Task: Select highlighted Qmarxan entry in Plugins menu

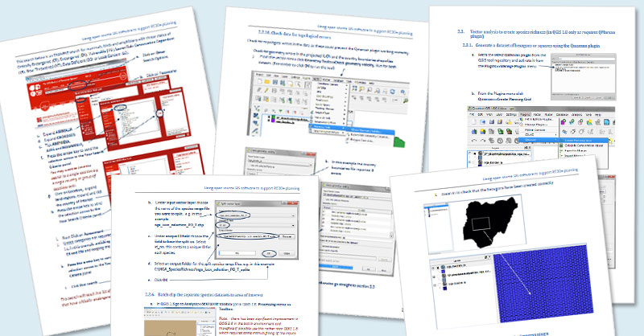Action: coord(539,140)
